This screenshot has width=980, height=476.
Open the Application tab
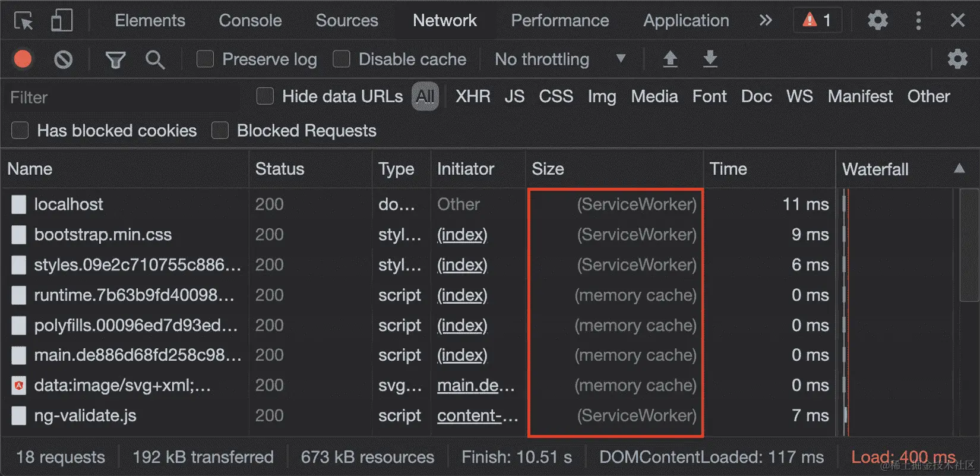686,20
